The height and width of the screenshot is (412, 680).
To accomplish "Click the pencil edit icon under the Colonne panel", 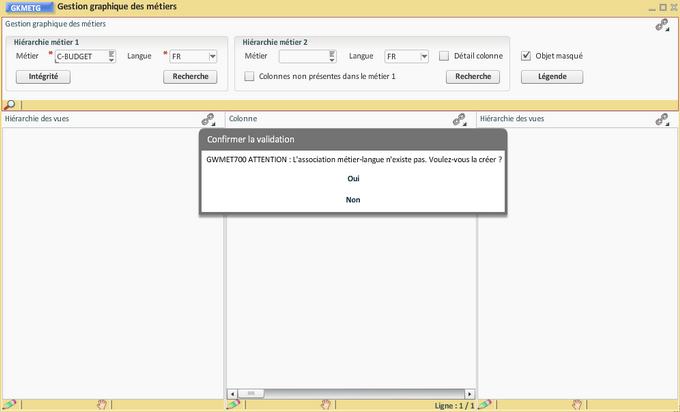I will click(x=233, y=405).
